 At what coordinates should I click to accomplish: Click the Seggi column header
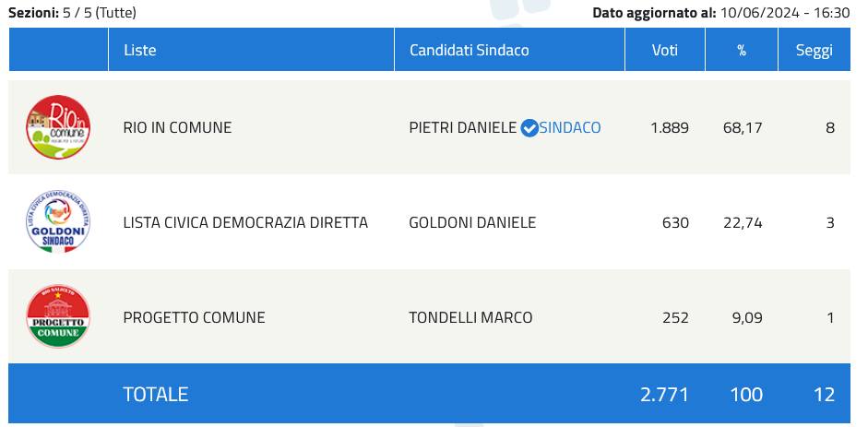(814, 51)
